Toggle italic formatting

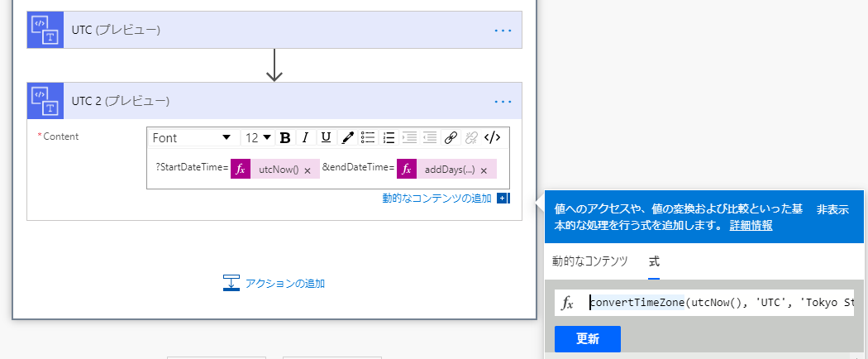point(305,138)
